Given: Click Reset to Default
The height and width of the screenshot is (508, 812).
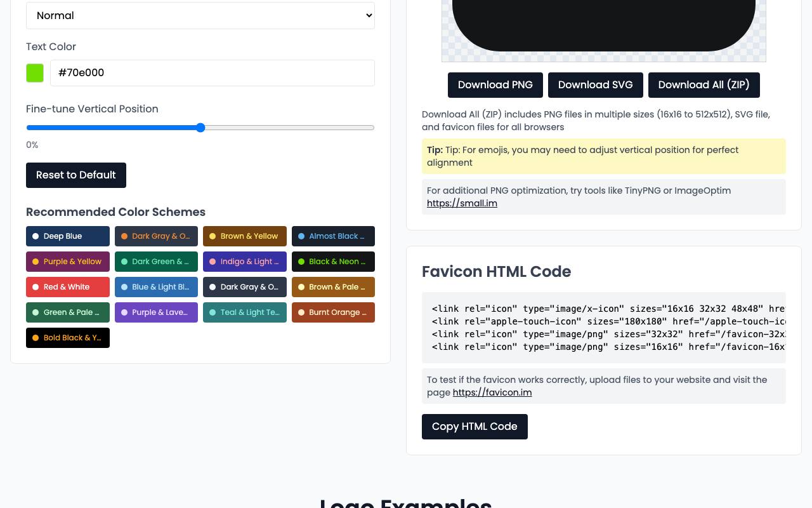Looking at the screenshot, I should pyautogui.click(x=76, y=175).
